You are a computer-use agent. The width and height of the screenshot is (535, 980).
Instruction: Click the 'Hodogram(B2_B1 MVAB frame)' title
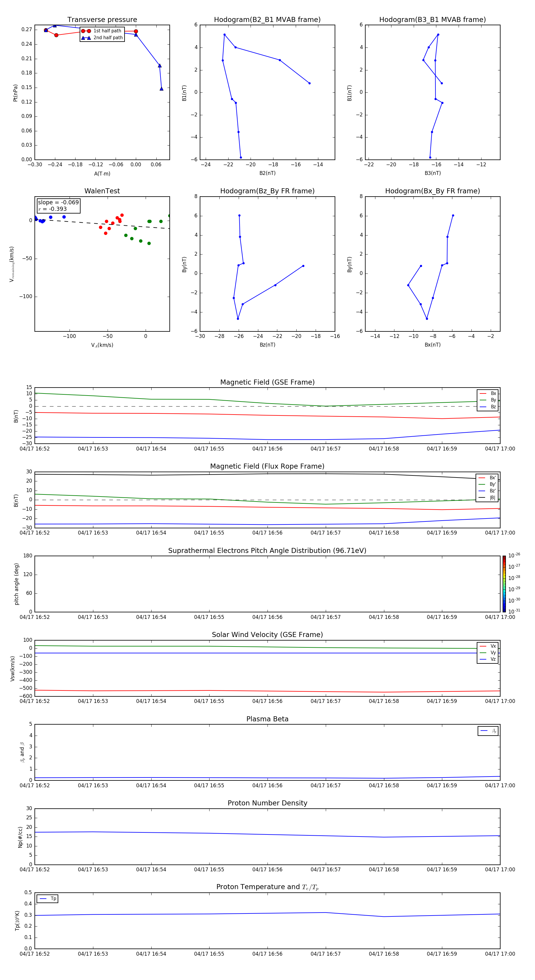[267, 20]
